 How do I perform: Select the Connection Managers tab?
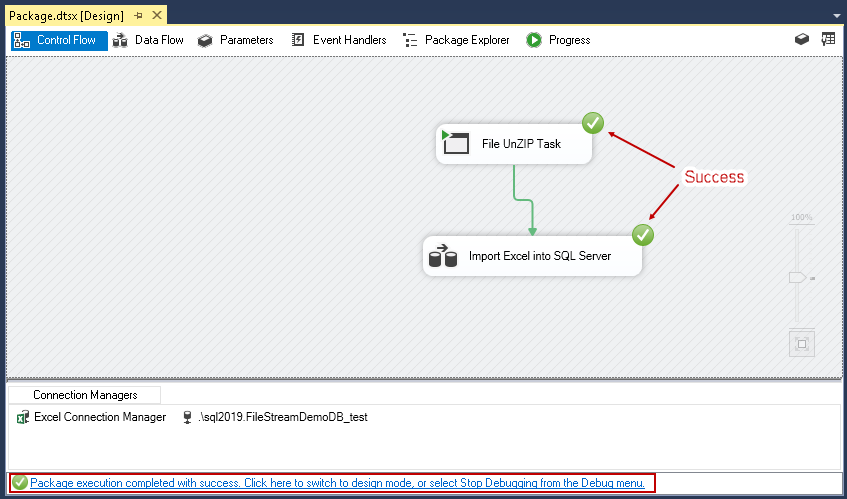tap(85, 395)
